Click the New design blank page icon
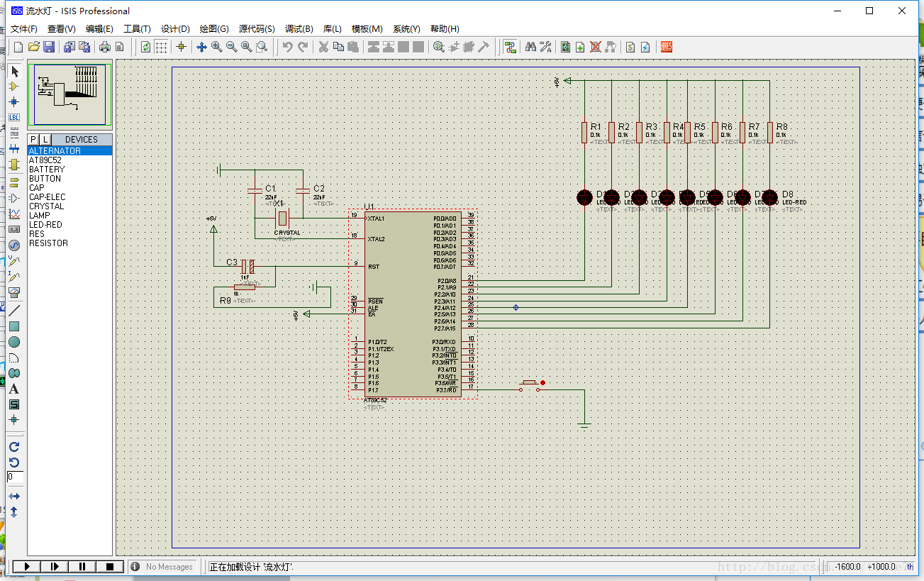 pyautogui.click(x=18, y=47)
